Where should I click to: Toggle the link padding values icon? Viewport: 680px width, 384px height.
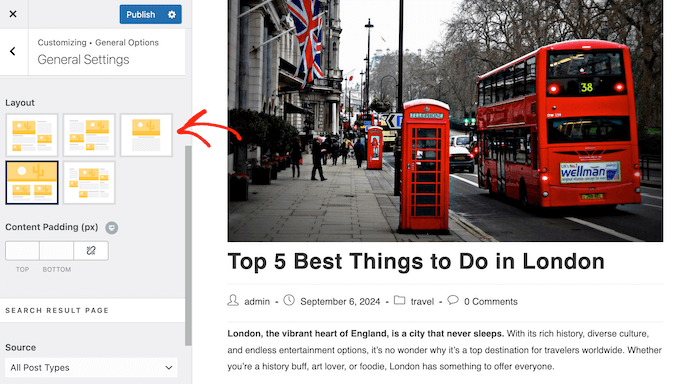pyautogui.click(x=91, y=251)
